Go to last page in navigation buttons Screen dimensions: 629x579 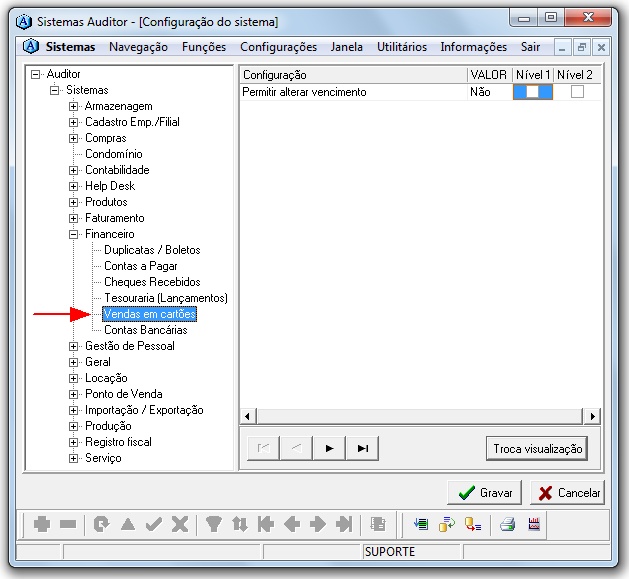362,448
